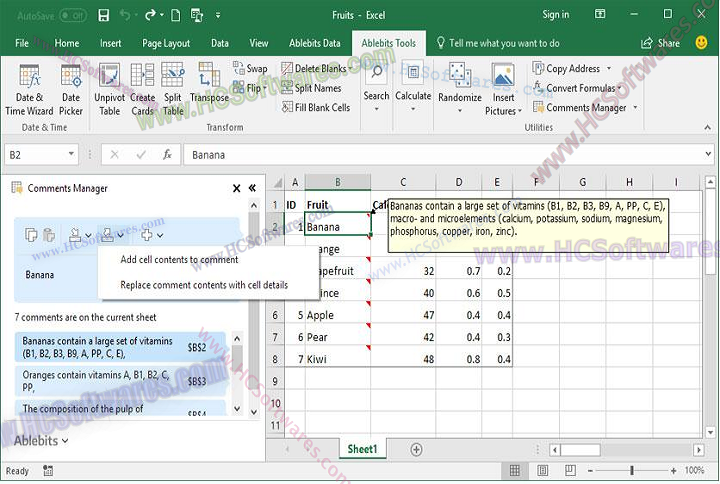Click Sign in
The image size is (720, 484).
[x=555, y=15]
